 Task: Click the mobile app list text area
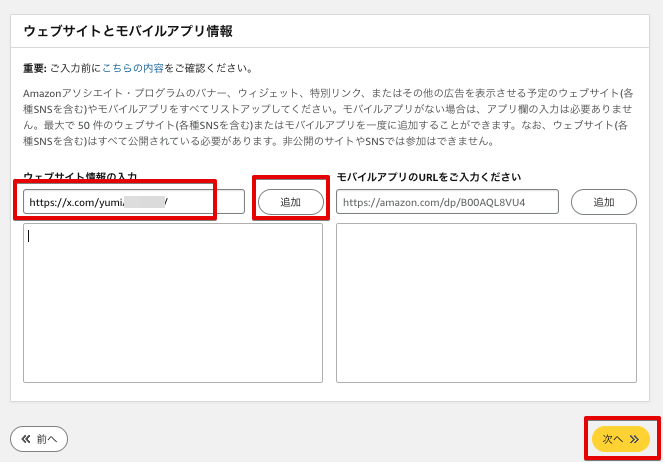coord(486,303)
